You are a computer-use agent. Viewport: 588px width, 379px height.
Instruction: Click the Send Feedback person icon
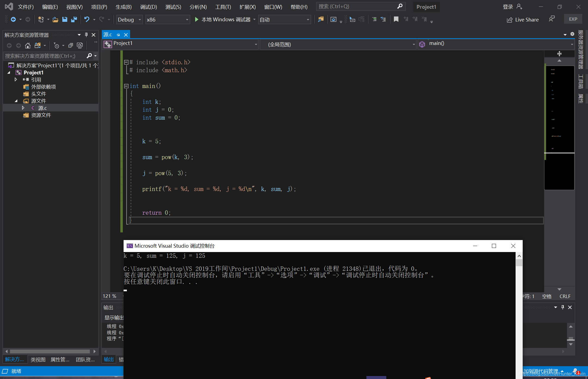pos(552,19)
